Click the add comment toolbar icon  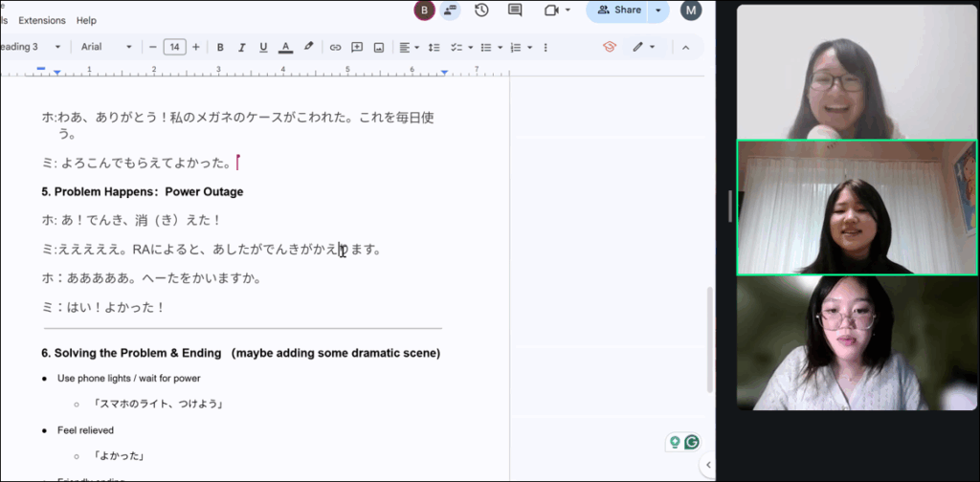[x=357, y=47]
